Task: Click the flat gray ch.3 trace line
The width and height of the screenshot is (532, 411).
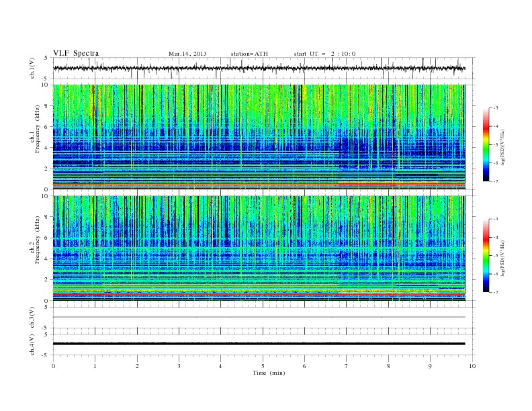Action: [x=259, y=317]
